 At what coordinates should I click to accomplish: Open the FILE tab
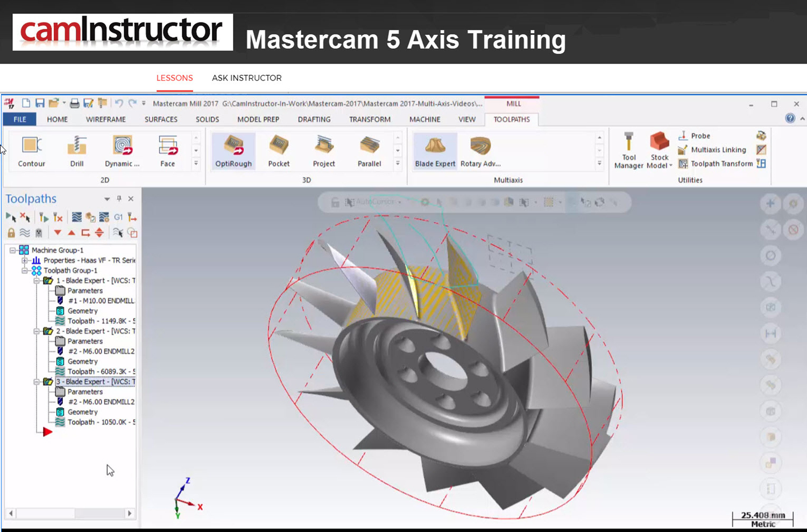tap(20, 119)
